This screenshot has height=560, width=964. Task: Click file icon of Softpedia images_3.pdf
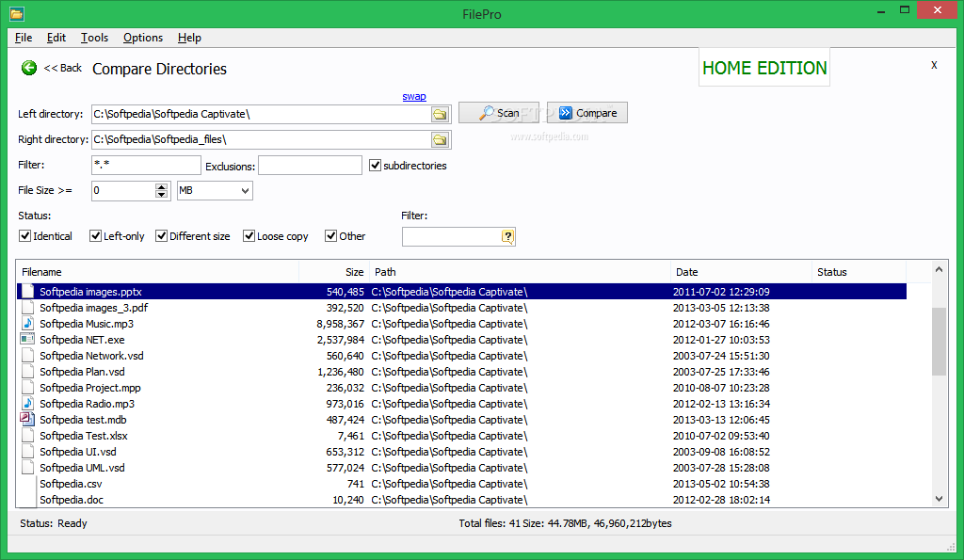27,308
